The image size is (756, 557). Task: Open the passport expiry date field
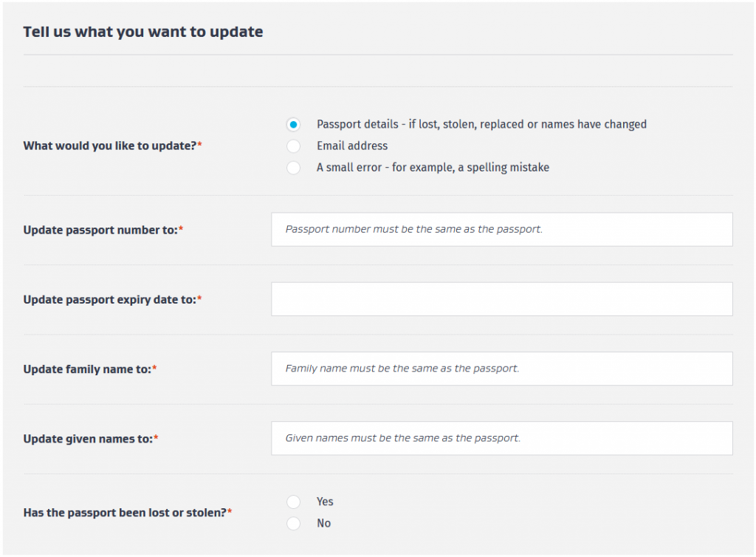(502, 299)
